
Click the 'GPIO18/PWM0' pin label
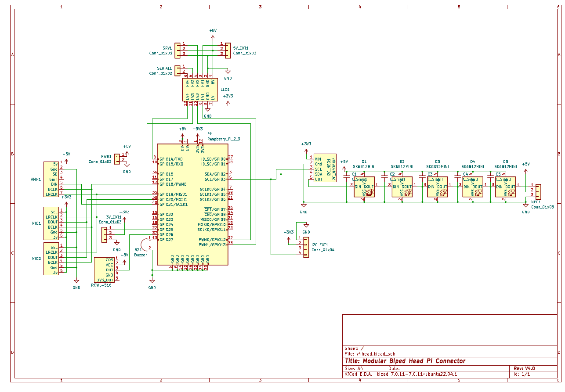click(173, 184)
